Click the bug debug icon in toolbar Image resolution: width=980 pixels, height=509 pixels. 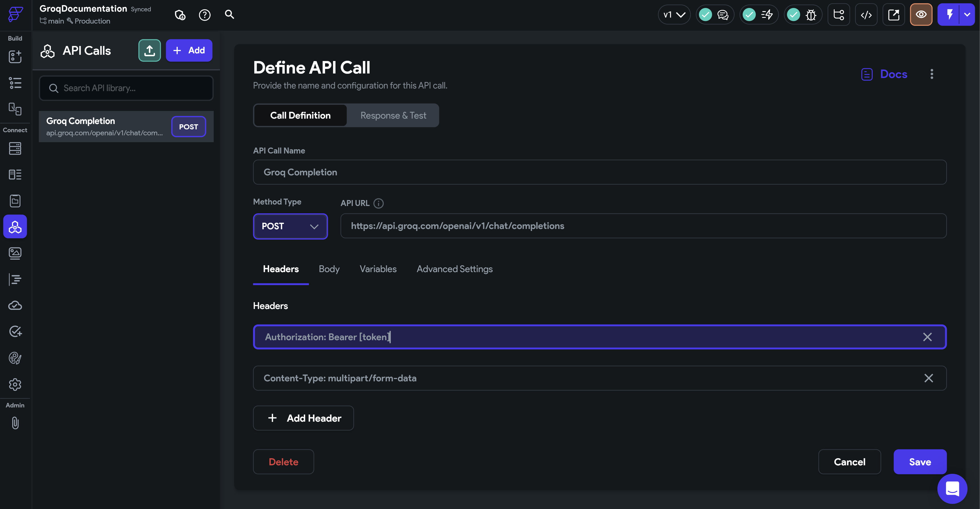click(x=811, y=15)
